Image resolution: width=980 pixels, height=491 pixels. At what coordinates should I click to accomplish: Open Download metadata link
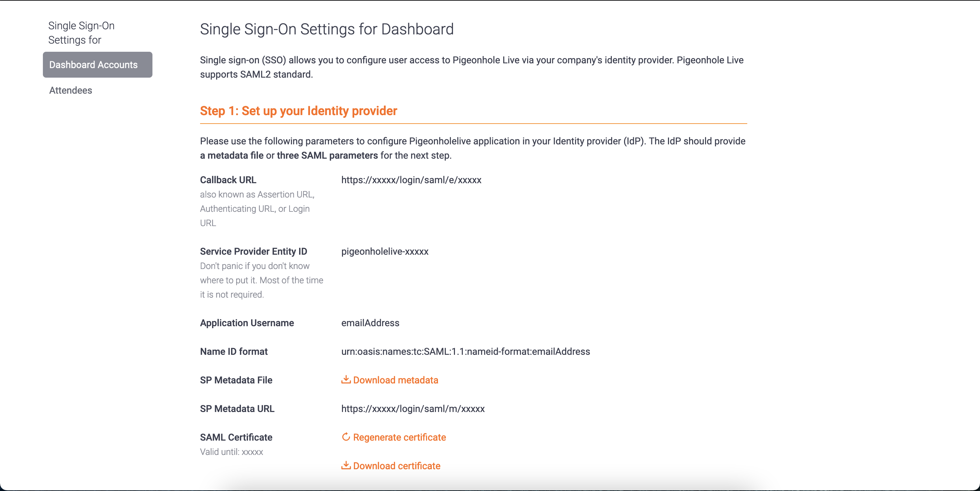396,380
